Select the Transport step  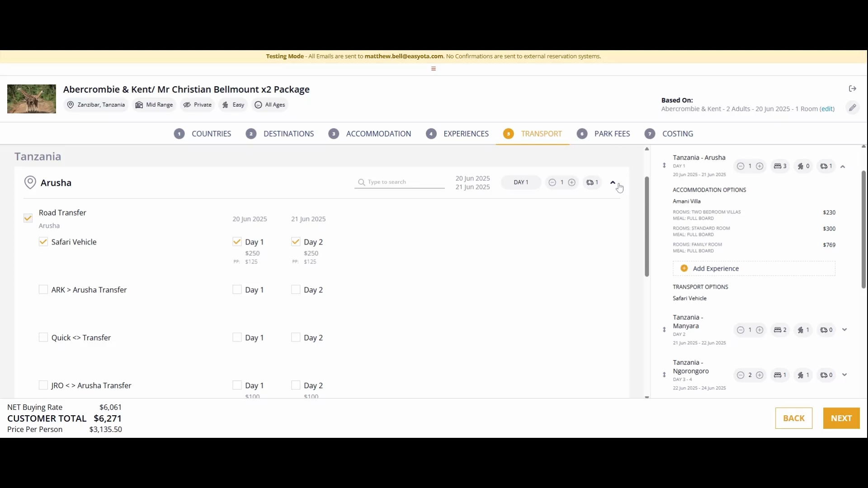click(x=533, y=134)
